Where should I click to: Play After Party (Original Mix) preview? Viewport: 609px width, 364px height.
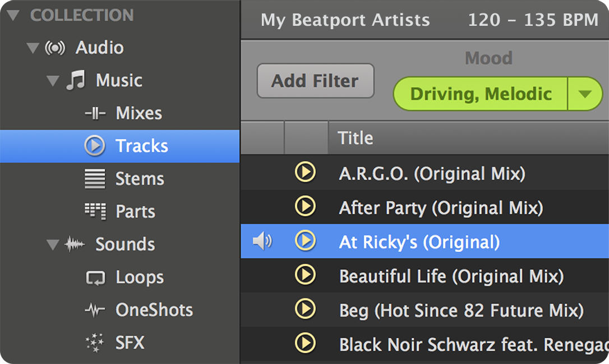pyautogui.click(x=305, y=206)
